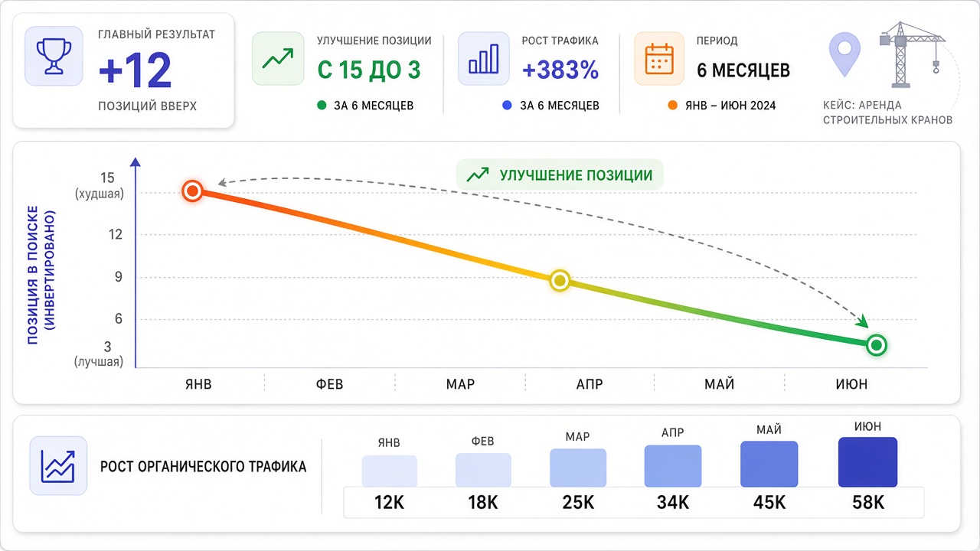The image size is (980, 551).
Task: Select the 25K traffic value
Action: coord(578,503)
